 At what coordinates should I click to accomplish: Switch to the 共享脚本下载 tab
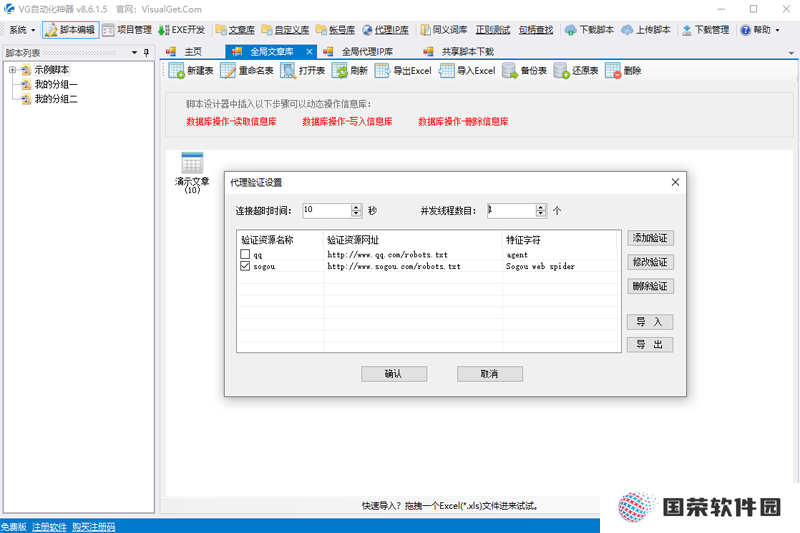(x=467, y=52)
